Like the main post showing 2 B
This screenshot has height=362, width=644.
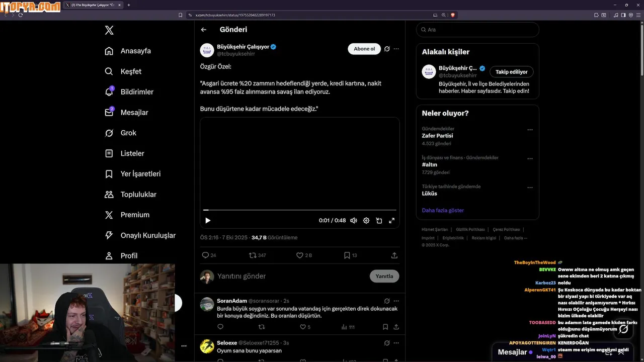pyautogui.click(x=300, y=255)
